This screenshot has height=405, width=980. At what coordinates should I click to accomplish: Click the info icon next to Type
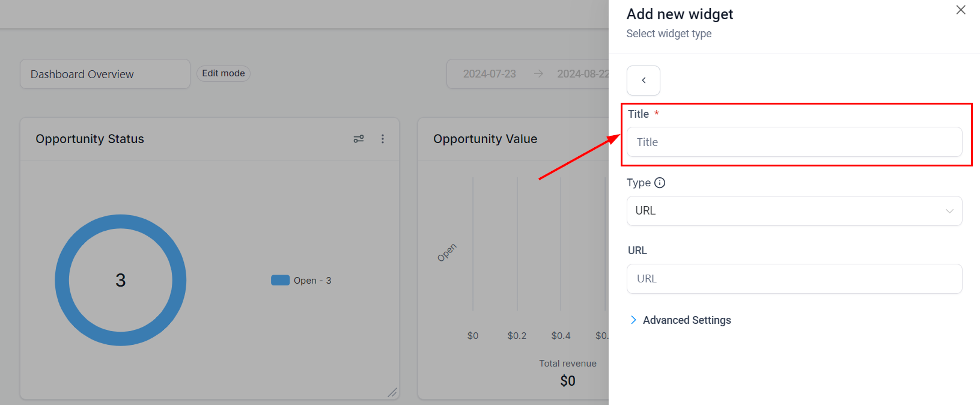point(660,183)
